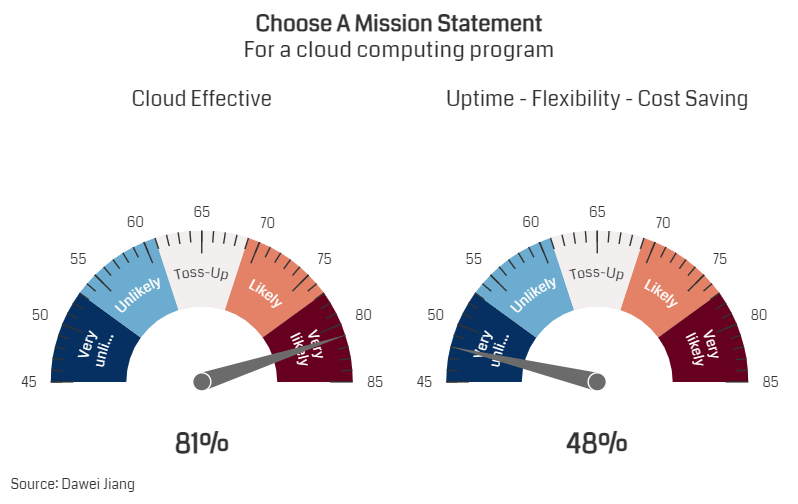
Task: Click the 65 tick label on the left gauge
Action: click(x=202, y=211)
